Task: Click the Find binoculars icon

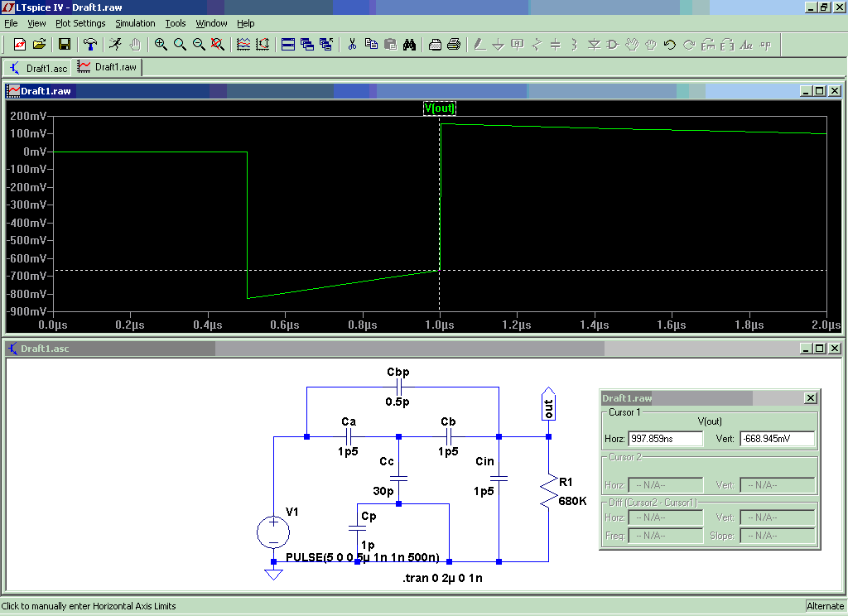Action: coord(409,45)
